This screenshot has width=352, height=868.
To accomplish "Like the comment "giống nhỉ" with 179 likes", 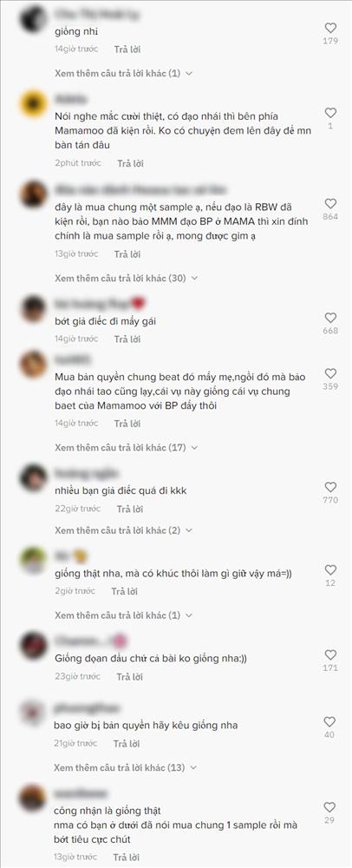I will [330, 28].
